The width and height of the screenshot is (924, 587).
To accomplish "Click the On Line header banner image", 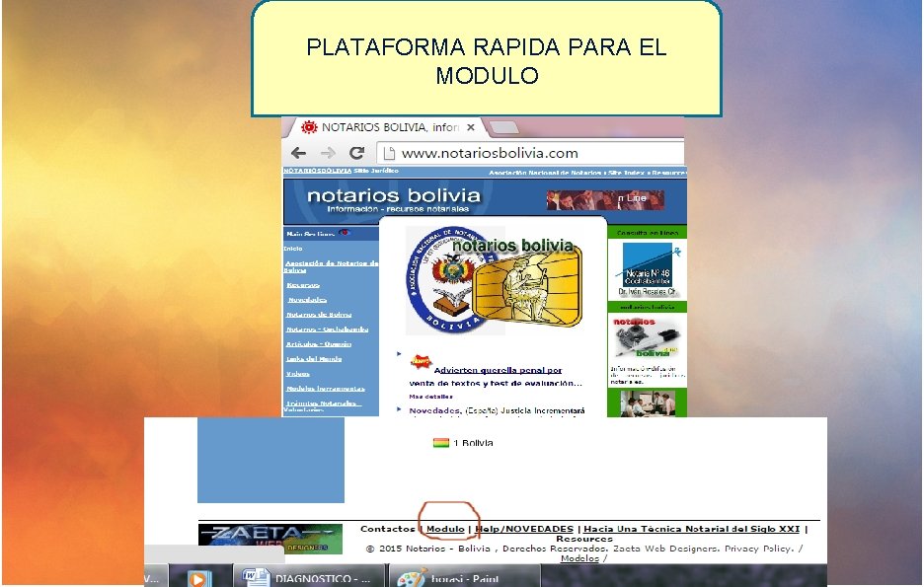I will [x=605, y=199].
